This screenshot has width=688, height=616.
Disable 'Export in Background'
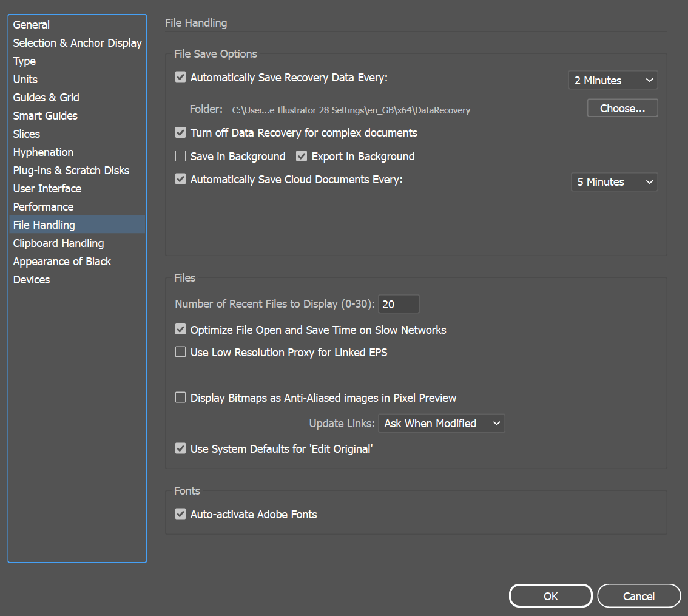pyautogui.click(x=302, y=156)
